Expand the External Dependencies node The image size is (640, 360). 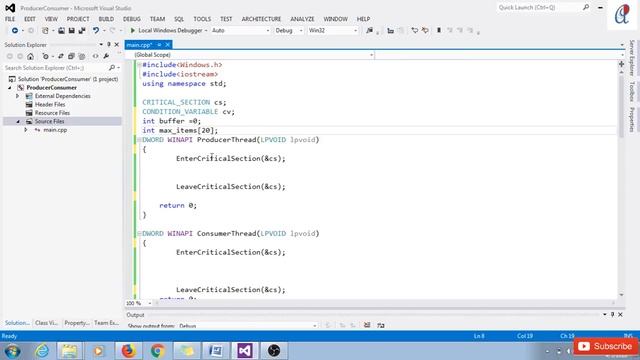pos(18,96)
